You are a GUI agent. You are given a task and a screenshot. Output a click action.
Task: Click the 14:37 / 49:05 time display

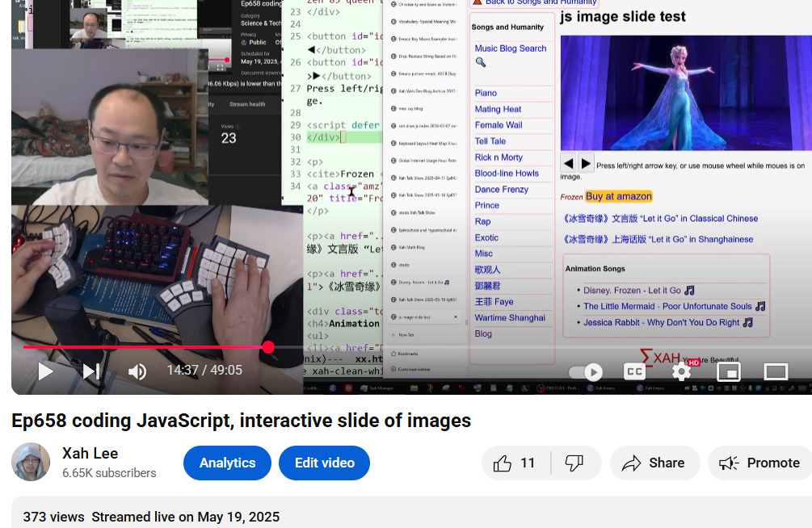pos(204,370)
